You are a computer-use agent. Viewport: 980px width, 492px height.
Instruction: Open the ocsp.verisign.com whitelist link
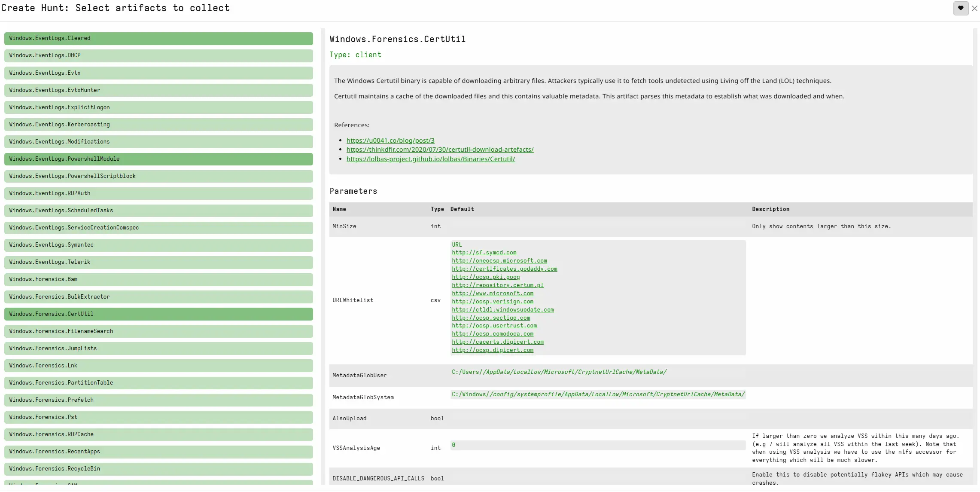tap(492, 302)
